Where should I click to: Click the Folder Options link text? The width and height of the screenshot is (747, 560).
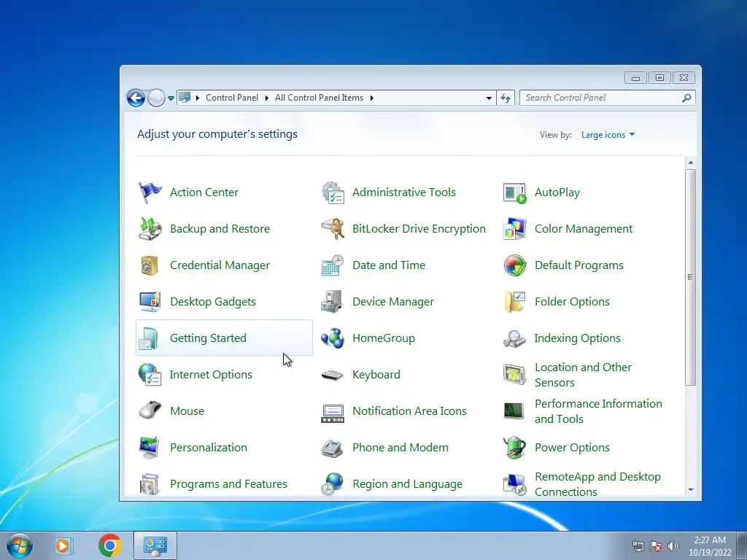[572, 302]
